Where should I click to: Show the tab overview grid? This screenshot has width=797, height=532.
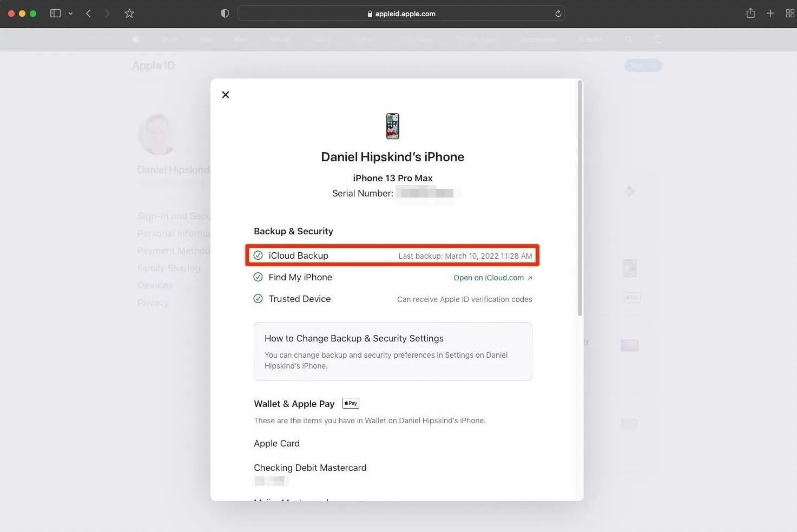(x=790, y=14)
